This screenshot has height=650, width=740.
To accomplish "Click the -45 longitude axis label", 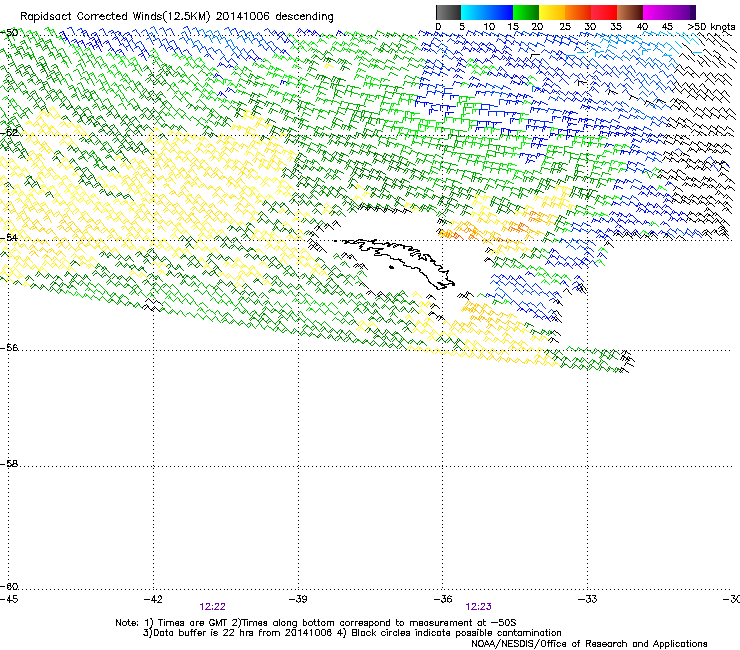I will point(9,599).
